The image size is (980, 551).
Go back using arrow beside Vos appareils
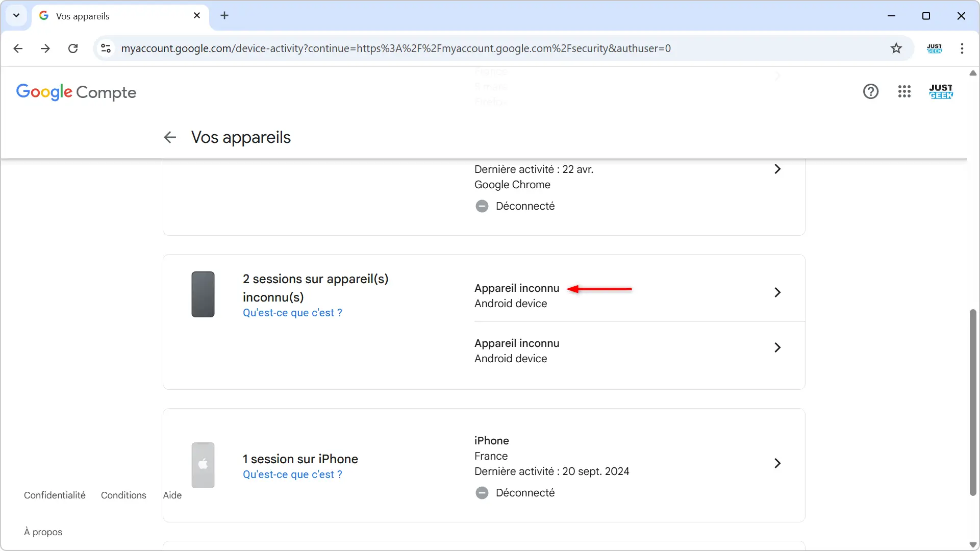click(x=170, y=137)
